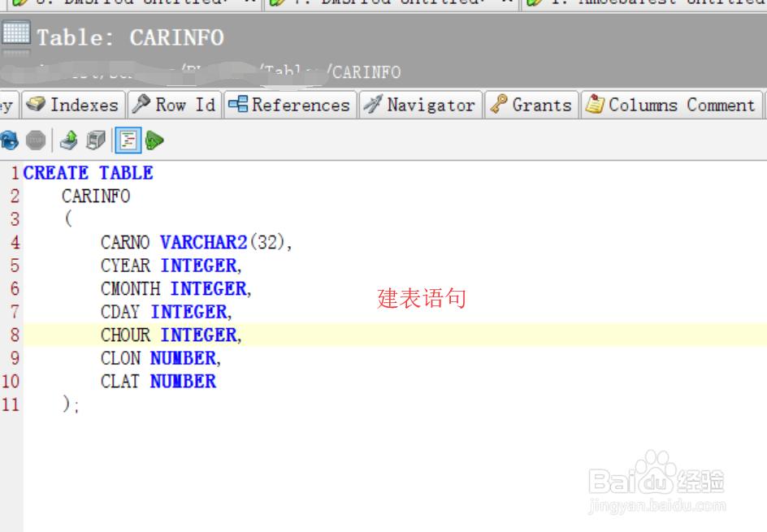This screenshot has width=767, height=532.
Task: Click the INTEGER keyword after CDAY
Action: tap(188, 311)
